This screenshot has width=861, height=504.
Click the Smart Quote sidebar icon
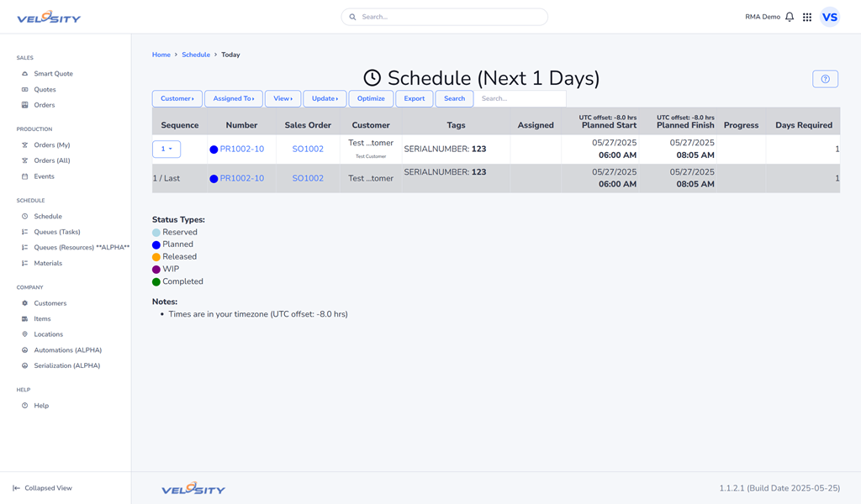pos(24,74)
